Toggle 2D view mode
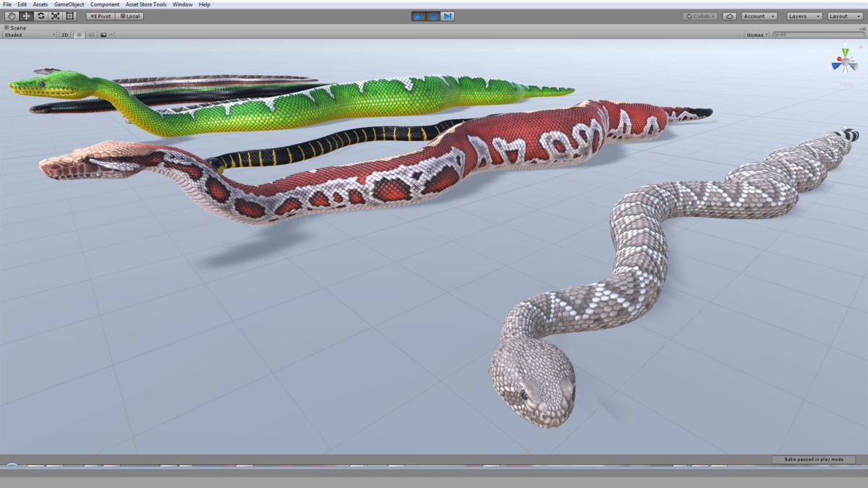 [x=63, y=33]
